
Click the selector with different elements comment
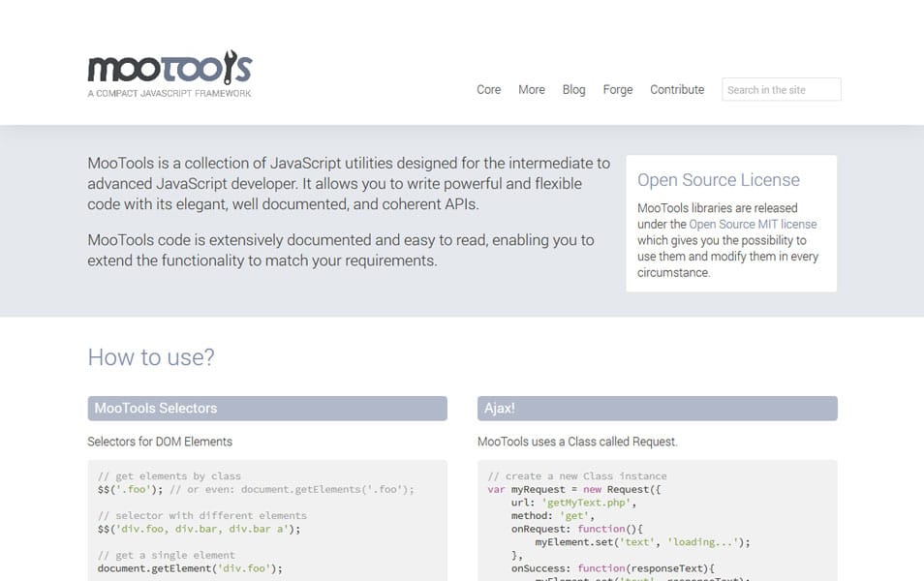pyautogui.click(x=202, y=515)
